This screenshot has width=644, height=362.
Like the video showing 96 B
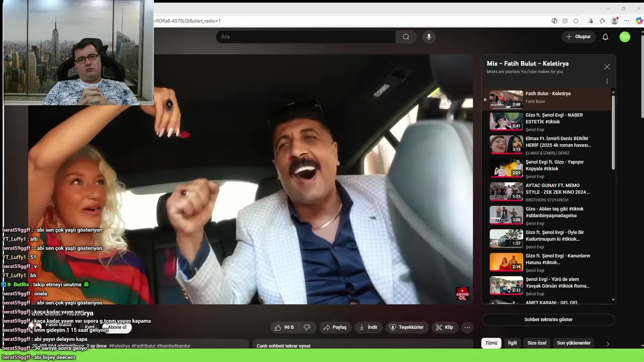point(284,327)
